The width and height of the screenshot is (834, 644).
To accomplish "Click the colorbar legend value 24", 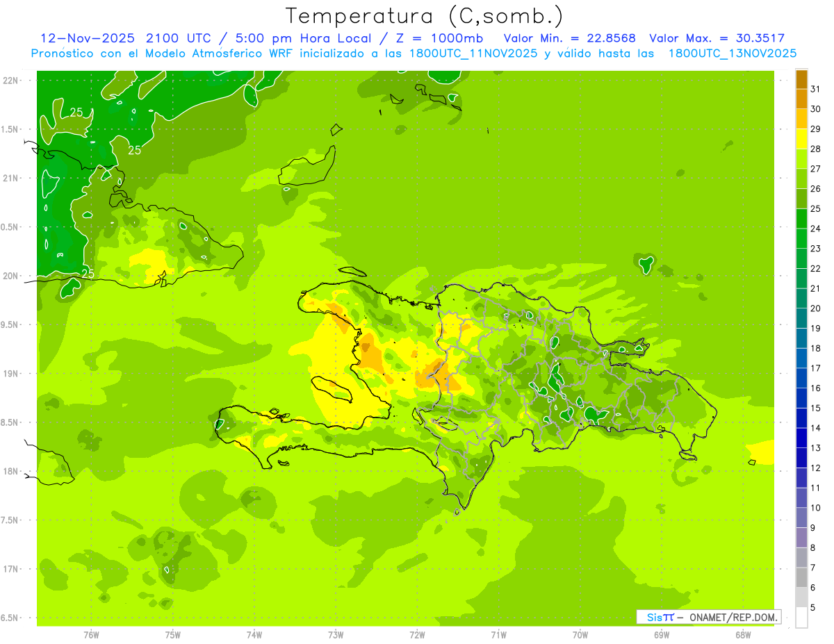I will coord(815,229).
